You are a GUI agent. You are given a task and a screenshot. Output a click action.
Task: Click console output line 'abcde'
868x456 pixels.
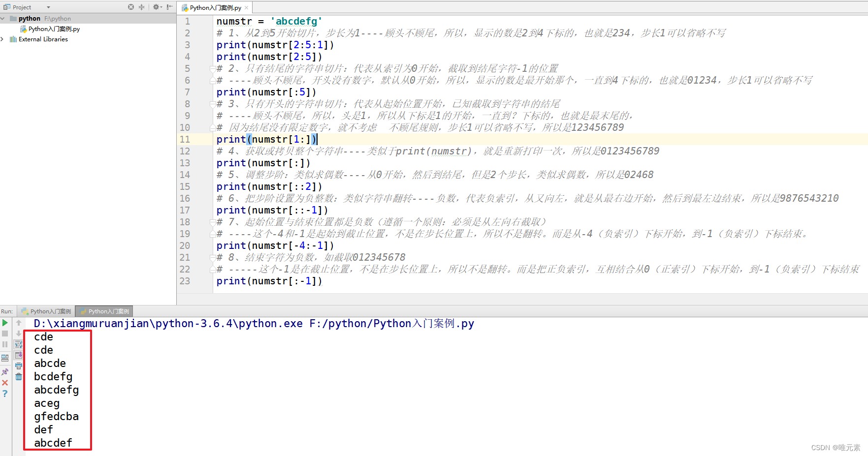(50, 364)
